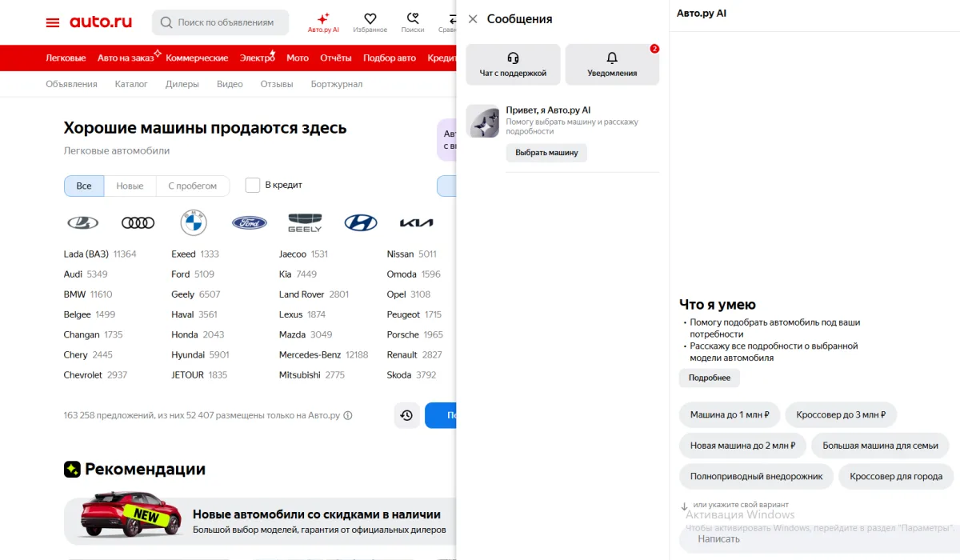
Task: Click the Выбрать машину button
Action: pos(546,153)
